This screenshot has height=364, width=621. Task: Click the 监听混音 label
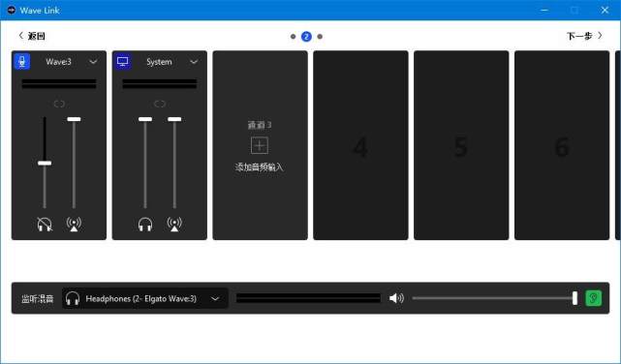[x=38, y=299]
